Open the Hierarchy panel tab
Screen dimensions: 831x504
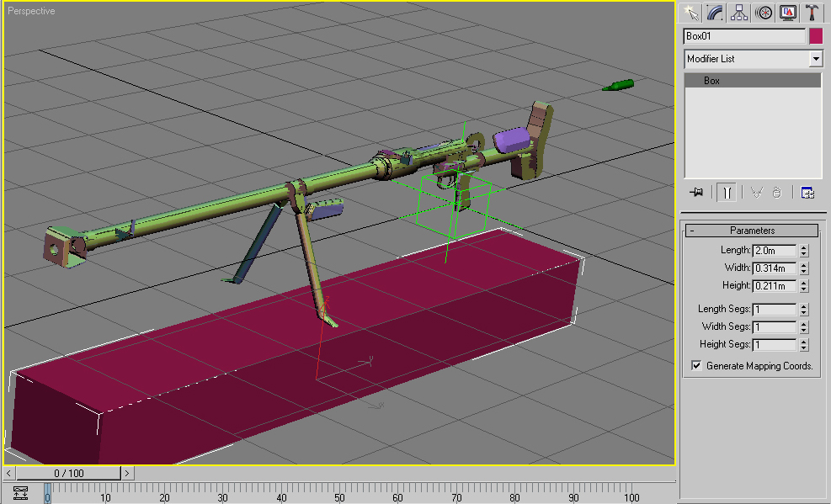(x=739, y=13)
